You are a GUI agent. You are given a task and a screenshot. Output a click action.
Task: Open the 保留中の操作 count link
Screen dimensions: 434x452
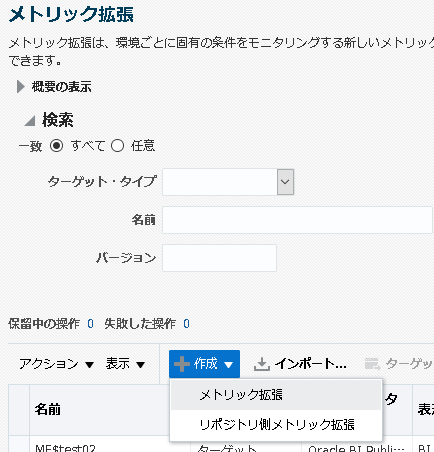[x=90, y=324]
